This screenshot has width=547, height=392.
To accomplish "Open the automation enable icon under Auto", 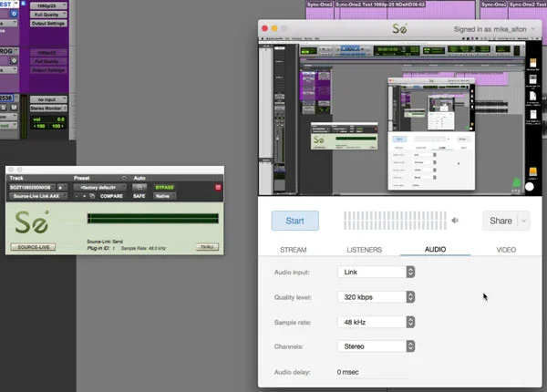I will click(139, 187).
